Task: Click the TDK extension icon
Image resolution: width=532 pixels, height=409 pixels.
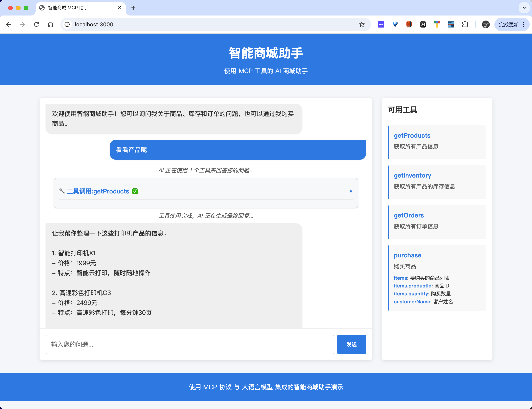Action: 381,24
